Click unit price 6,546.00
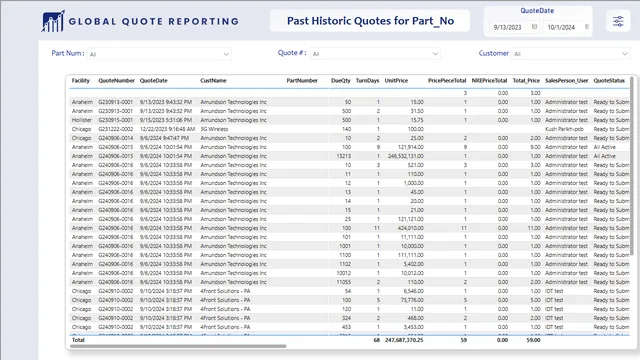Screen dimensions: 640x360 [x=413, y=291]
